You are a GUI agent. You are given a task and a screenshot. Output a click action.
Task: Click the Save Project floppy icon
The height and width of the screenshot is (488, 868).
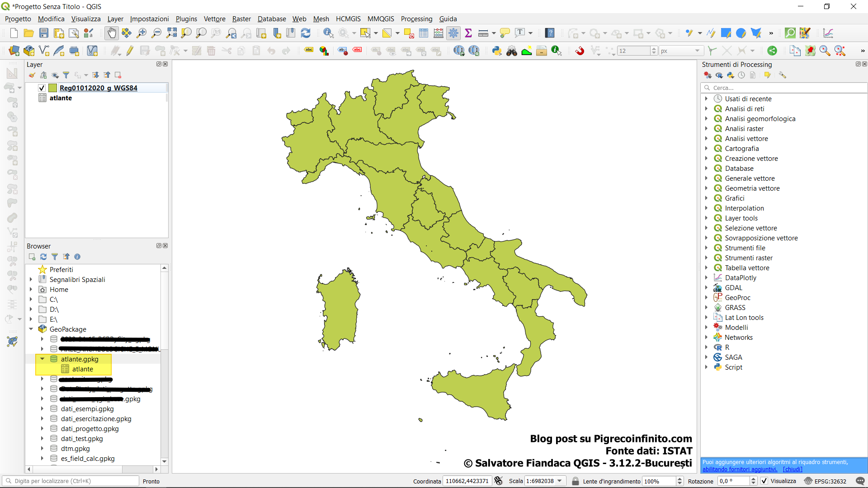tap(44, 33)
